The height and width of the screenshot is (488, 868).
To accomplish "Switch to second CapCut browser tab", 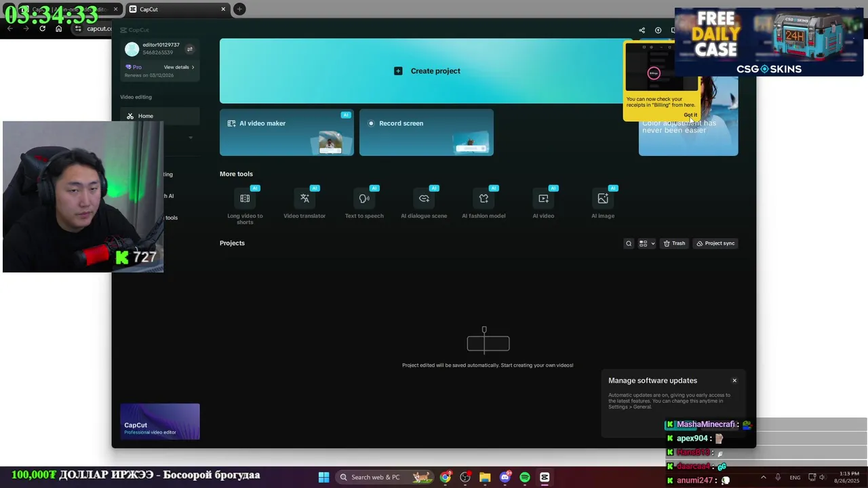I will tap(178, 9).
